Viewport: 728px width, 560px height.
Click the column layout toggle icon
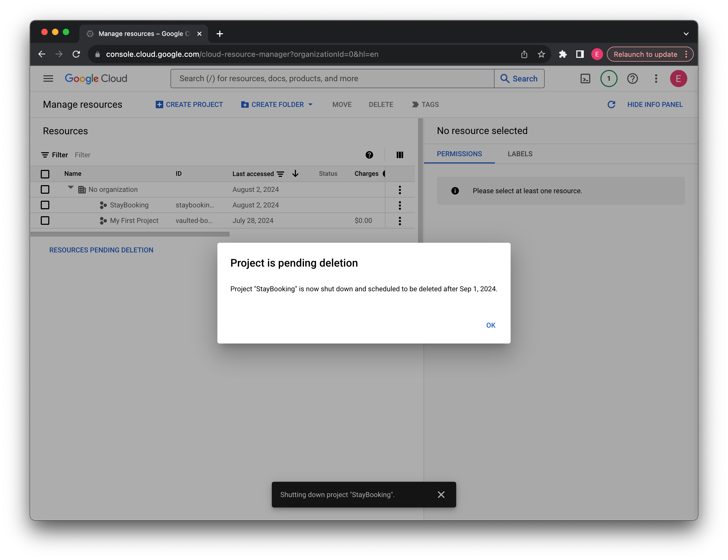[x=400, y=154]
